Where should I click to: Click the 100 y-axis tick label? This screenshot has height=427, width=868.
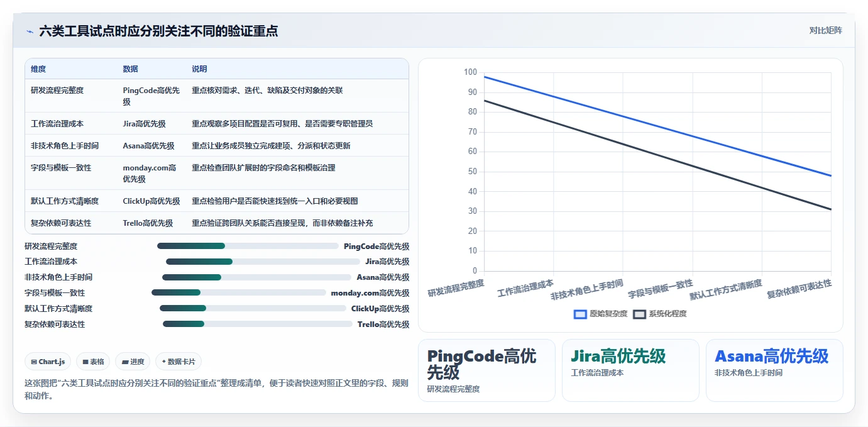pos(470,72)
